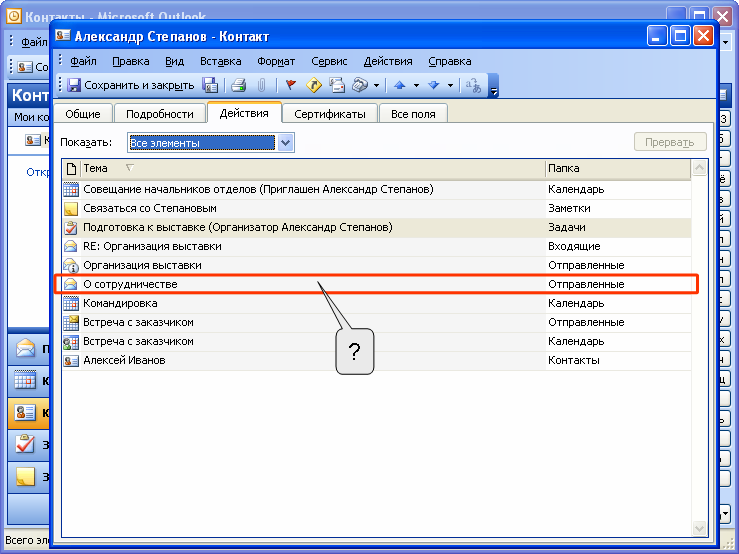Open the Формат menu
Screen dimensions: 739x554
click(x=276, y=61)
